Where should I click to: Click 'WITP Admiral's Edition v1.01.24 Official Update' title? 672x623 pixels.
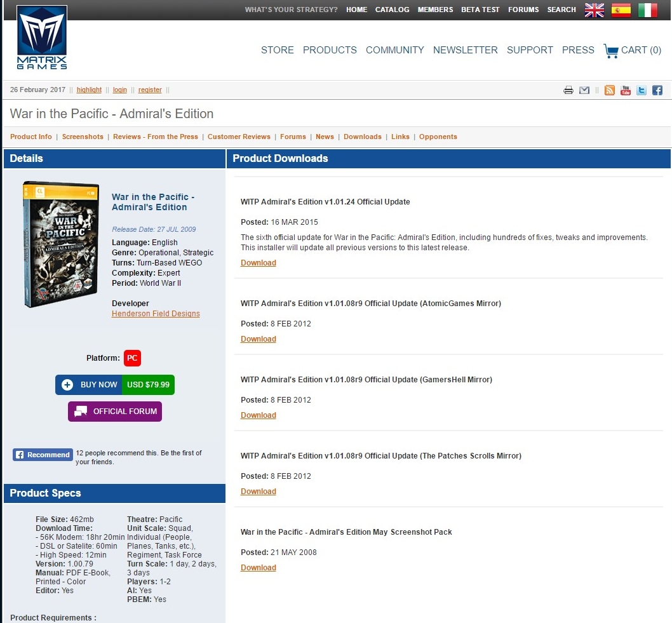pyautogui.click(x=325, y=202)
